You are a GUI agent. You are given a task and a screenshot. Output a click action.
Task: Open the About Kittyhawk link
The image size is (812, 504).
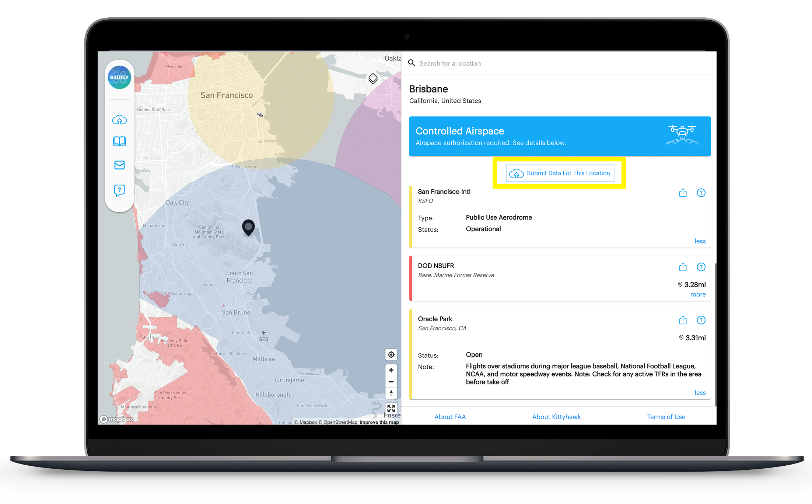556,417
